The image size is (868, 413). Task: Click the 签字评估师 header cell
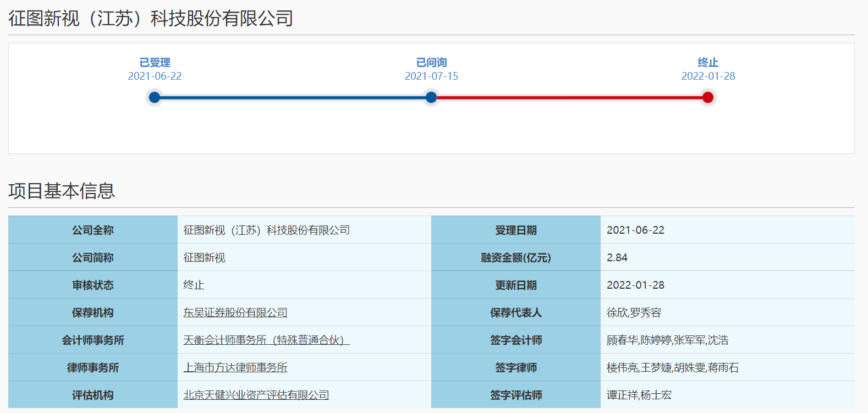(516, 395)
